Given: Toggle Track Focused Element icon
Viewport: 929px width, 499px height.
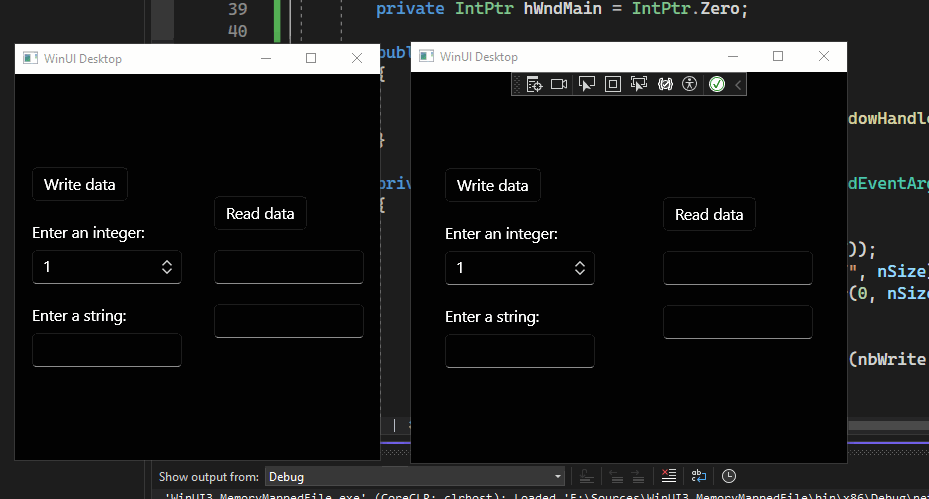Looking at the screenshot, I should click(639, 84).
